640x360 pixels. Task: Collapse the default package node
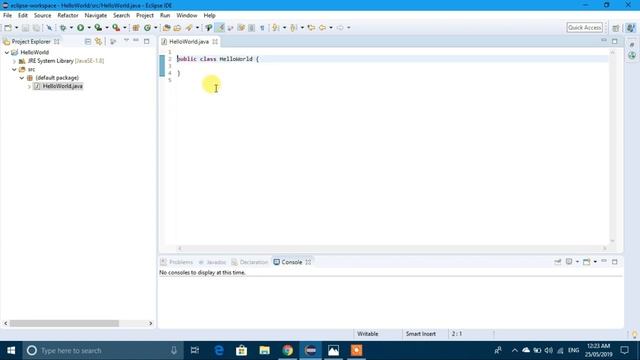(22, 78)
